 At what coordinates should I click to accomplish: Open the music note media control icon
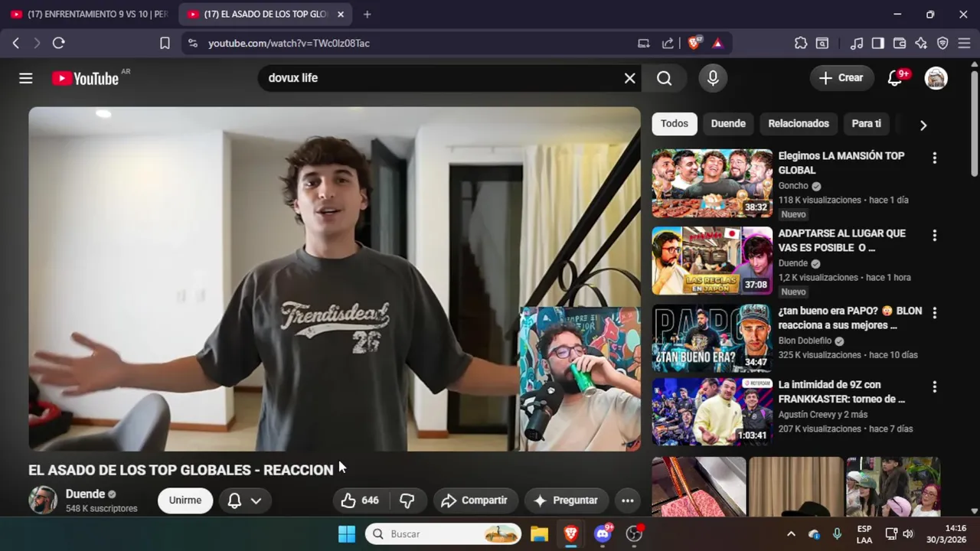(x=857, y=44)
